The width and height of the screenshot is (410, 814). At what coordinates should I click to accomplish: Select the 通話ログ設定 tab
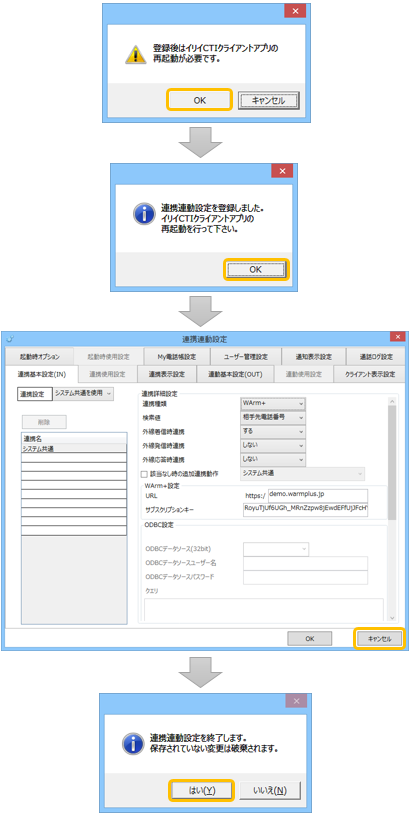[x=376, y=357]
